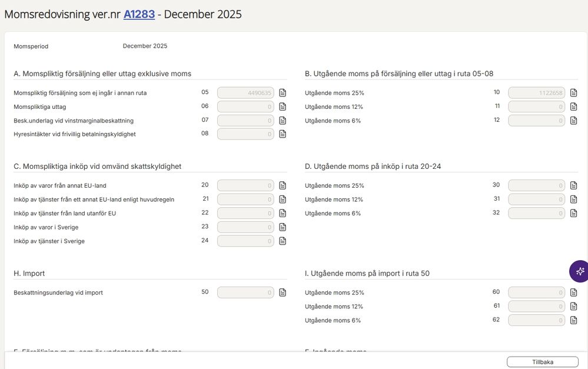Image resolution: width=588 pixels, height=369 pixels.
Task: Click the box 50 import amount field
Action: point(245,292)
